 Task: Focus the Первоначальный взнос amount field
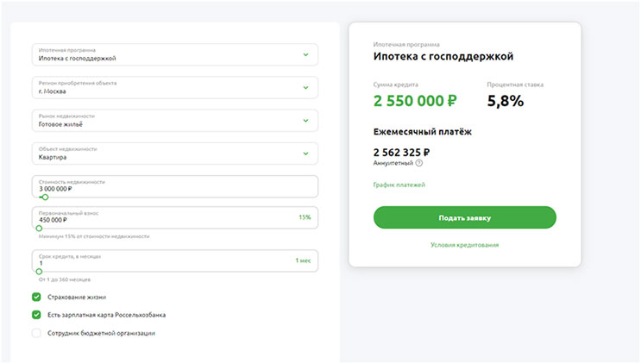pos(175,217)
